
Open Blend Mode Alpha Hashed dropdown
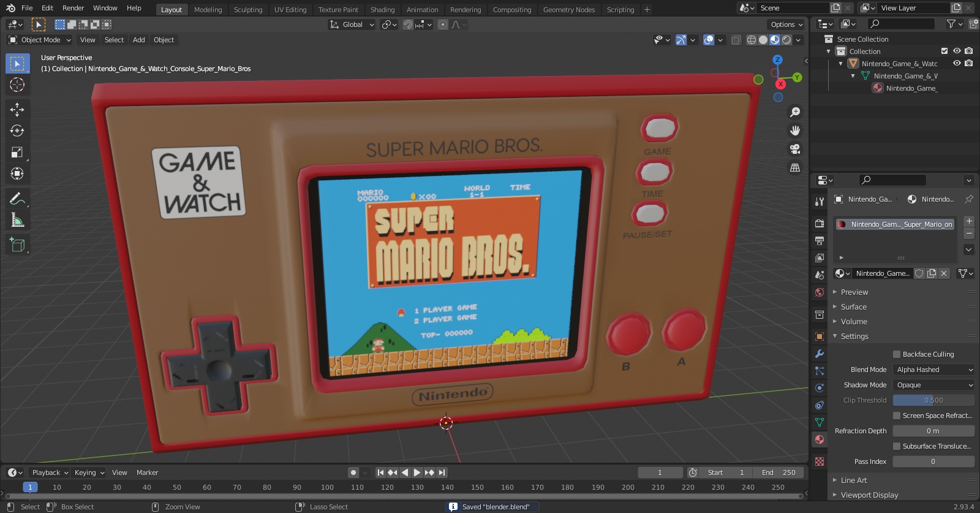(933, 370)
